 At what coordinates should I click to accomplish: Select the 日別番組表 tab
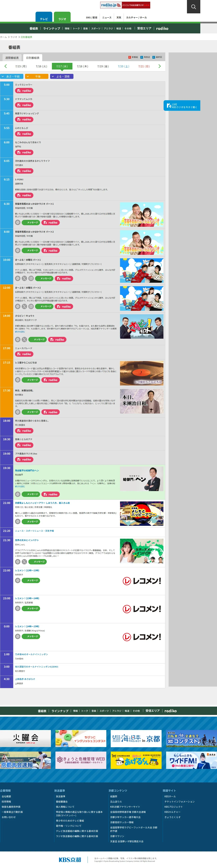pos(33,58)
